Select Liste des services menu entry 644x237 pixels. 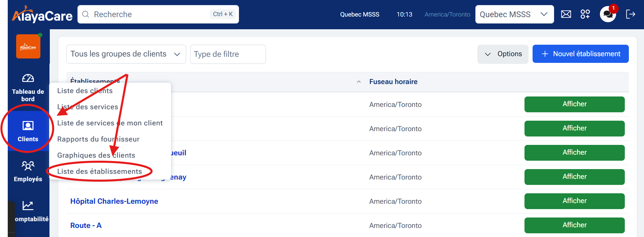coord(88,107)
